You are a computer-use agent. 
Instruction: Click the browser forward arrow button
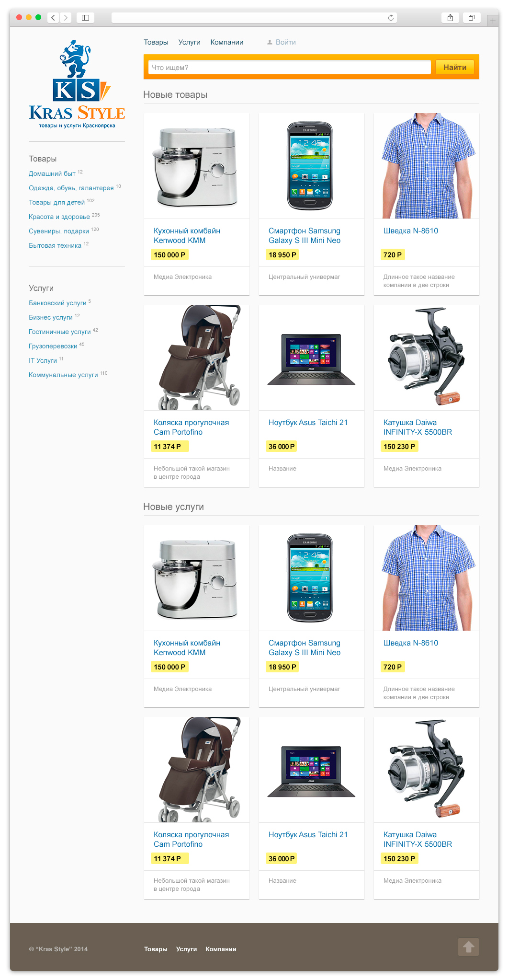tap(66, 18)
